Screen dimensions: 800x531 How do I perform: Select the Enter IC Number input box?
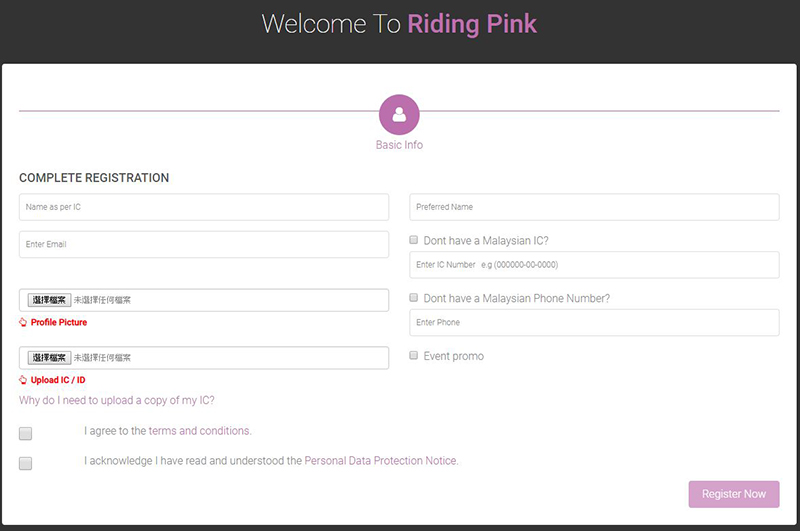pos(594,265)
